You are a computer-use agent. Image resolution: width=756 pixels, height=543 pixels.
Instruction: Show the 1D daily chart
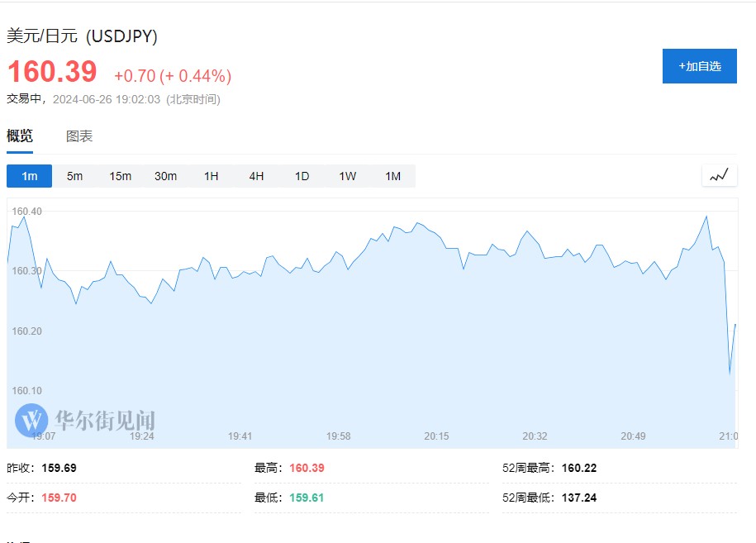coord(302,176)
